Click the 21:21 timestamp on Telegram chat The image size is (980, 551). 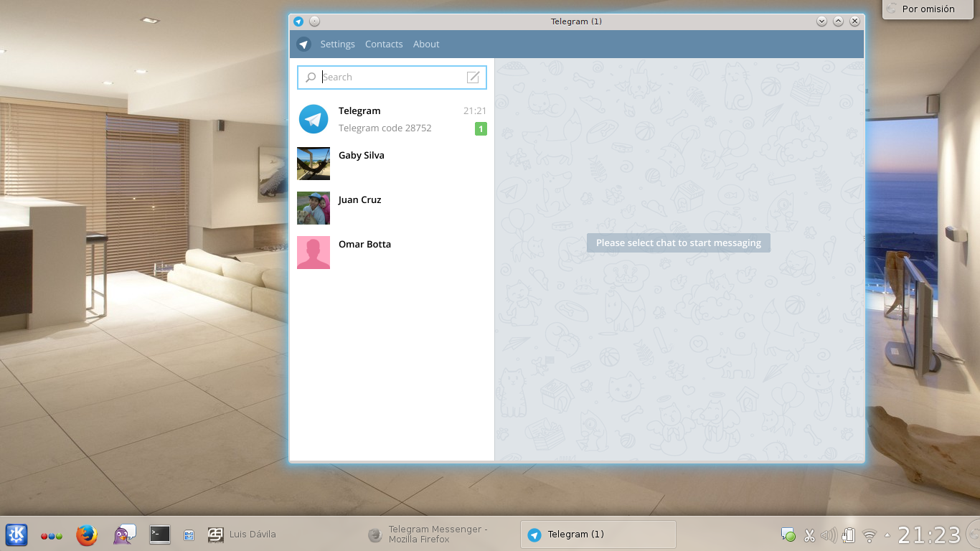point(475,111)
